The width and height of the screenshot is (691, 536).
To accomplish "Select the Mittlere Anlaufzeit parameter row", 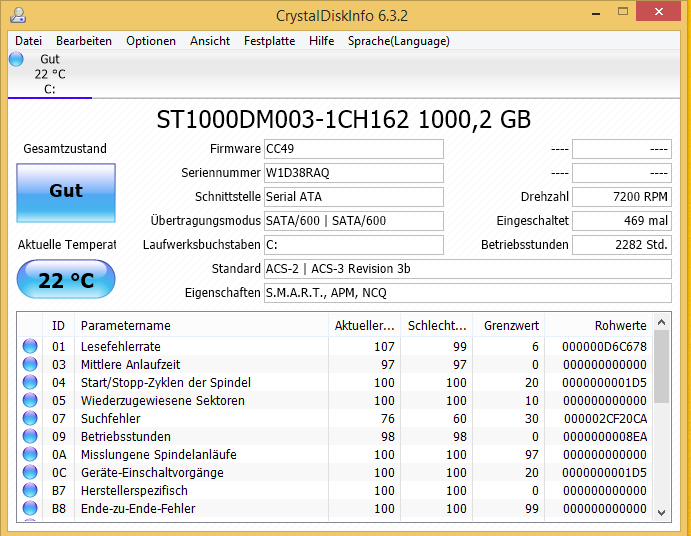I will (336, 365).
